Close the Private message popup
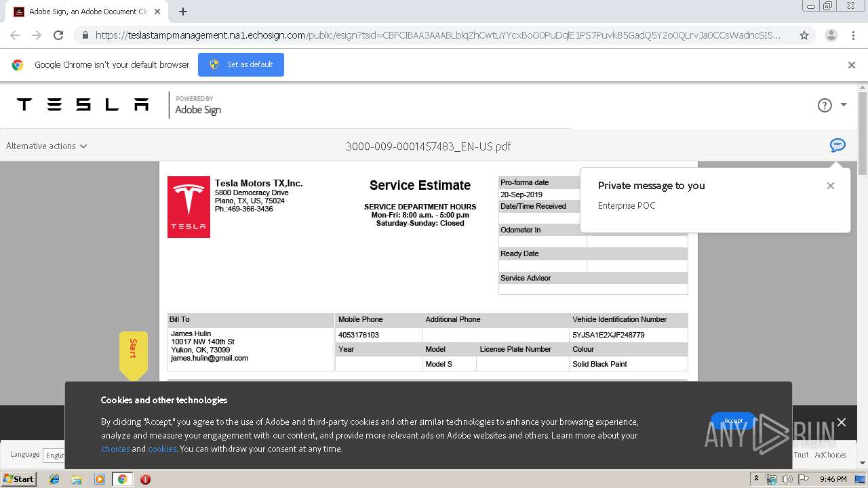The width and height of the screenshot is (868, 488). pyautogui.click(x=831, y=186)
